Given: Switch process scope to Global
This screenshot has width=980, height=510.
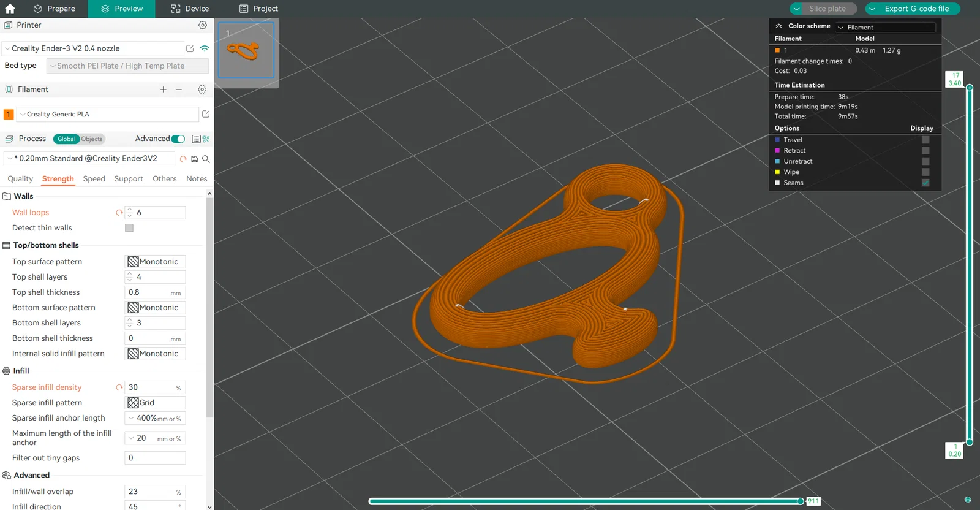Looking at the screenshot, I should [x=66, y=139].
